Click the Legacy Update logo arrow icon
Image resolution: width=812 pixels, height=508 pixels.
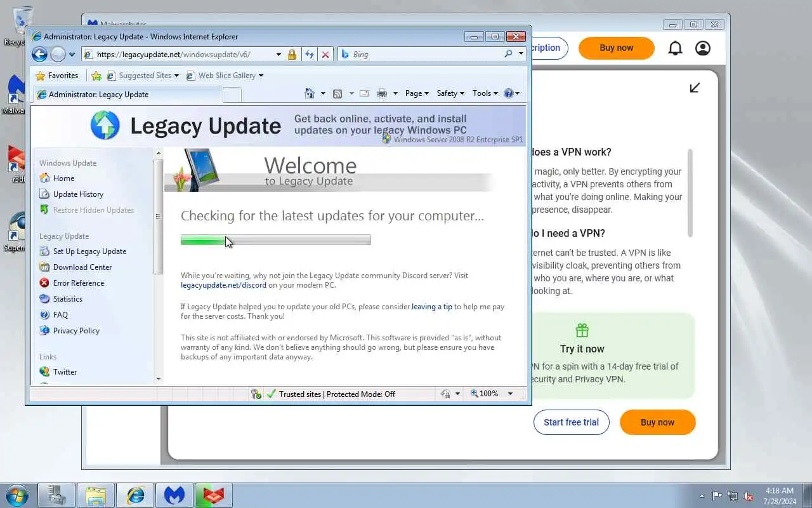(x=105, y=125)
